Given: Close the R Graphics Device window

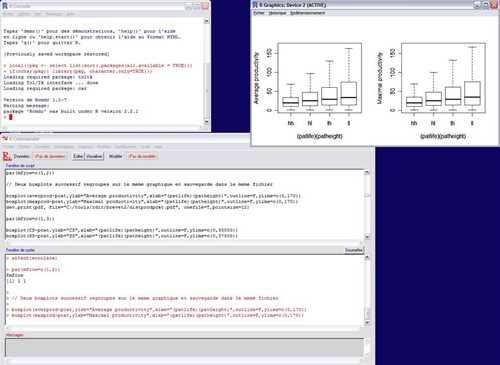Looking at the screenshot, I should point(494,5).
